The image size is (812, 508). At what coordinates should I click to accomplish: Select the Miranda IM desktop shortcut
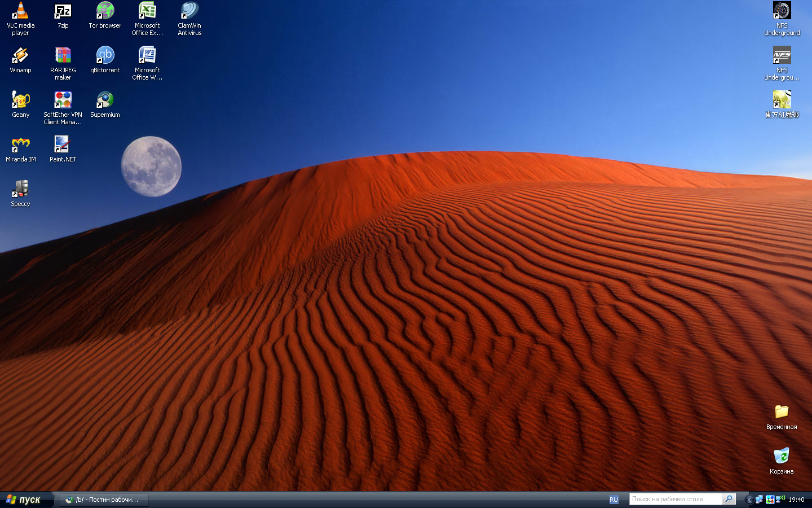click(x=20, y=149)
